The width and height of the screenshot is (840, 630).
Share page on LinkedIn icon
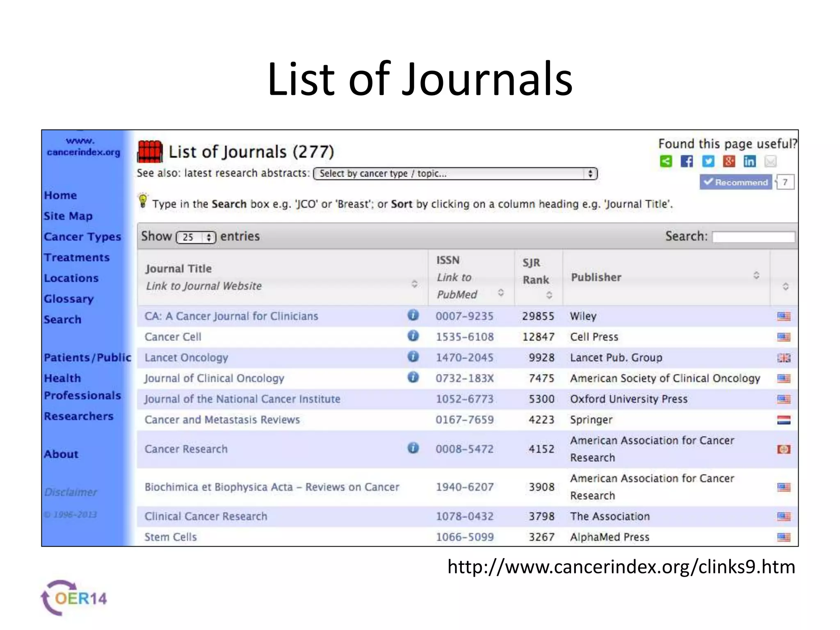point(750,161)
